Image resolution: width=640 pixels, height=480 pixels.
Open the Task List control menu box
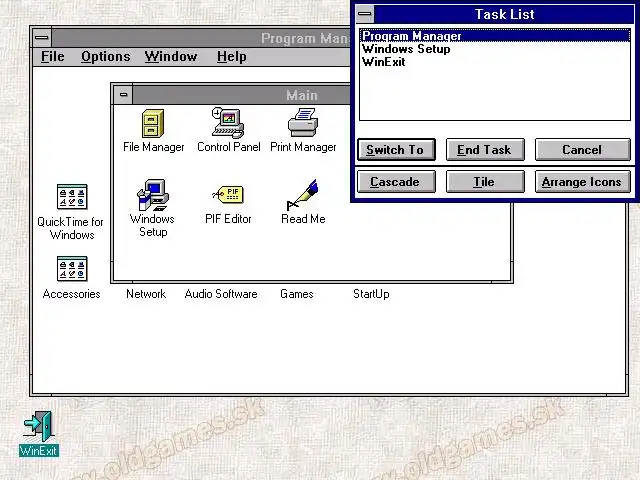[x=364, y=14]
